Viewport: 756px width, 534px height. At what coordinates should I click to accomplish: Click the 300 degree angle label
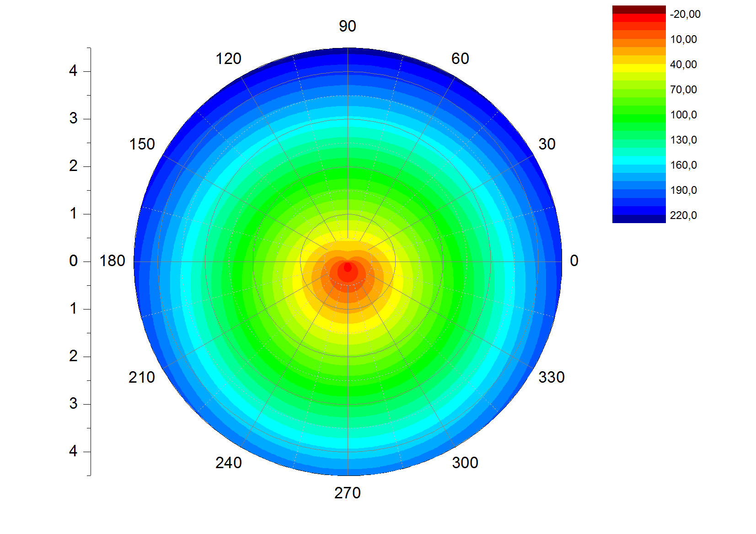[465, 463]
